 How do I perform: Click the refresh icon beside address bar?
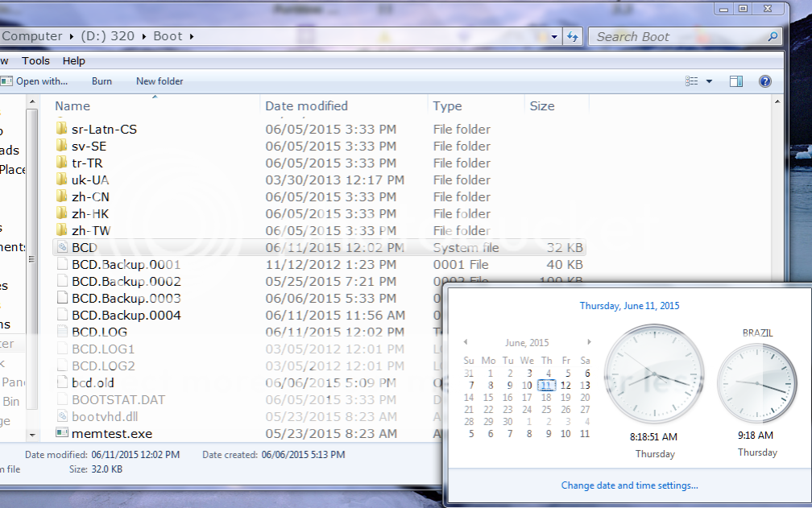pos(573,36)
